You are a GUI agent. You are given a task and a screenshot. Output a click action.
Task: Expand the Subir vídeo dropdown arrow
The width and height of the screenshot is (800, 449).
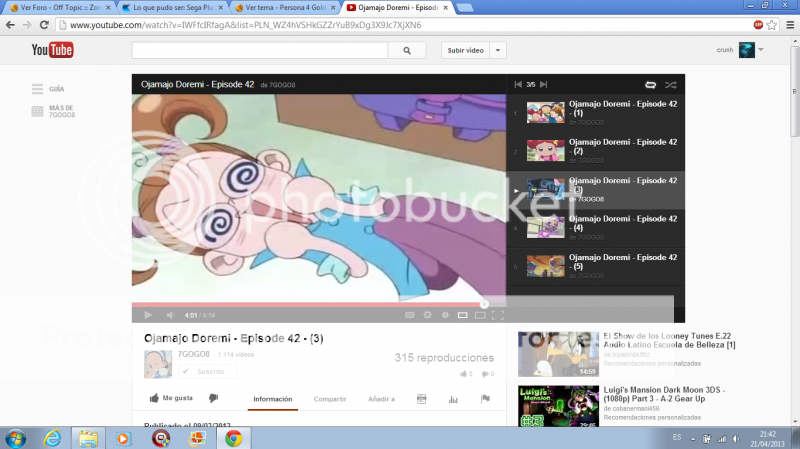coord(498,51)
